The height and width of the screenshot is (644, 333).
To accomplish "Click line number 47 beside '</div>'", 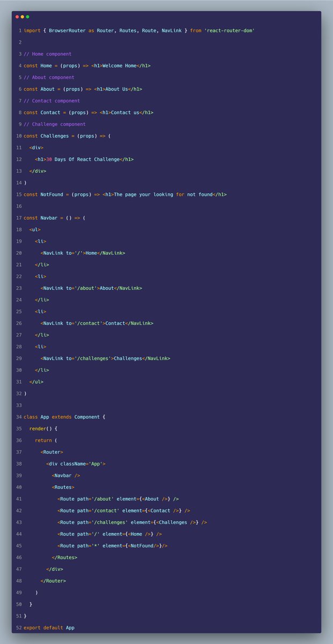I will (x=19, y=569).
